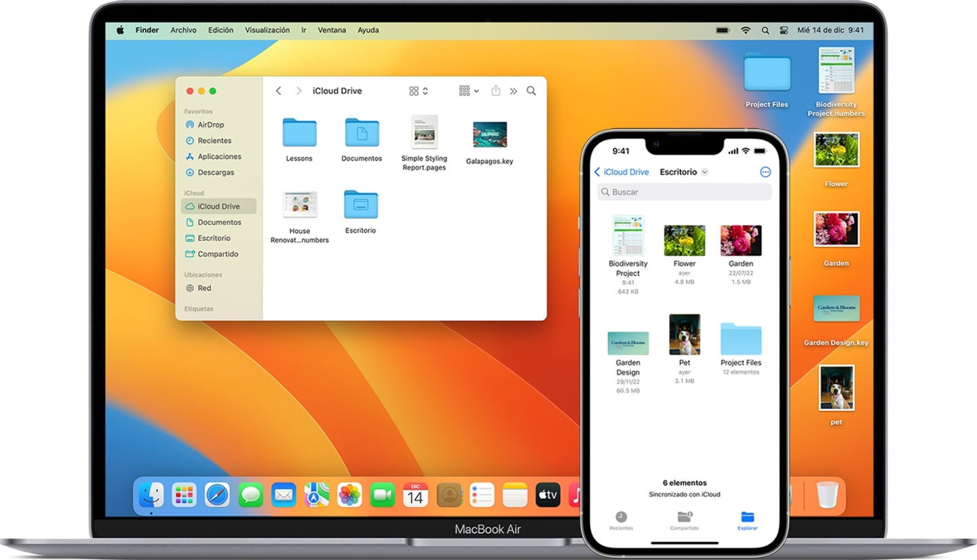Open the Visualización menu

pyautogui.click(x=267, y=30)
